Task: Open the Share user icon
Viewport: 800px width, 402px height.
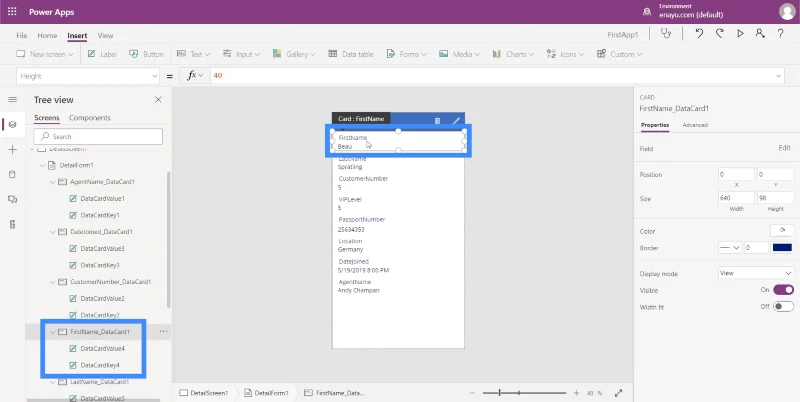Action: (x=760, y=34)
